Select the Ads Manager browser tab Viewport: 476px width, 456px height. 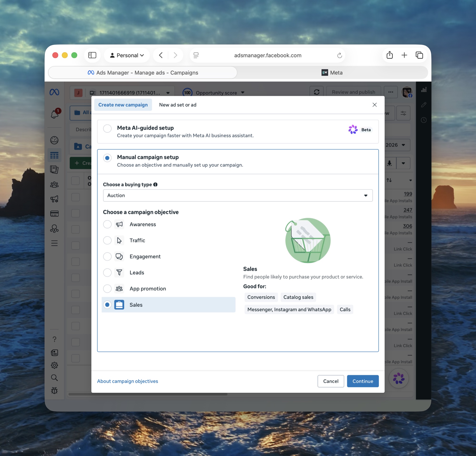click(x=143, y=73)
